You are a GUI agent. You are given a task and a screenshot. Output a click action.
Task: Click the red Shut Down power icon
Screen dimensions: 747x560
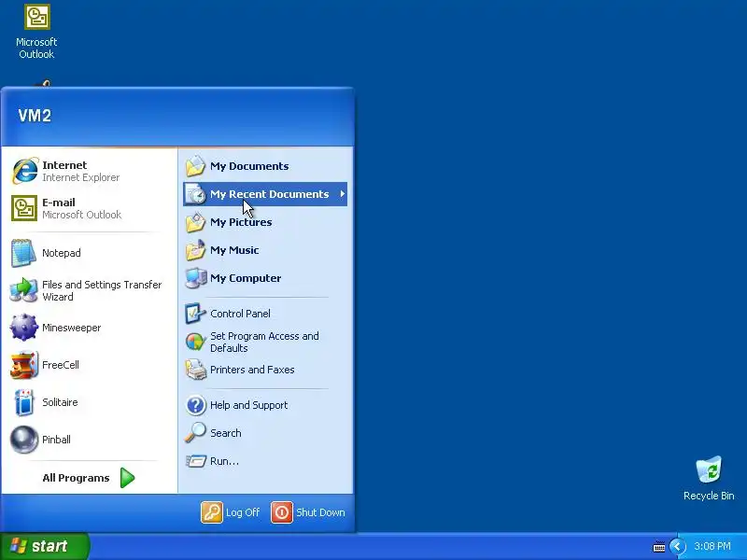tap(282, 512)
